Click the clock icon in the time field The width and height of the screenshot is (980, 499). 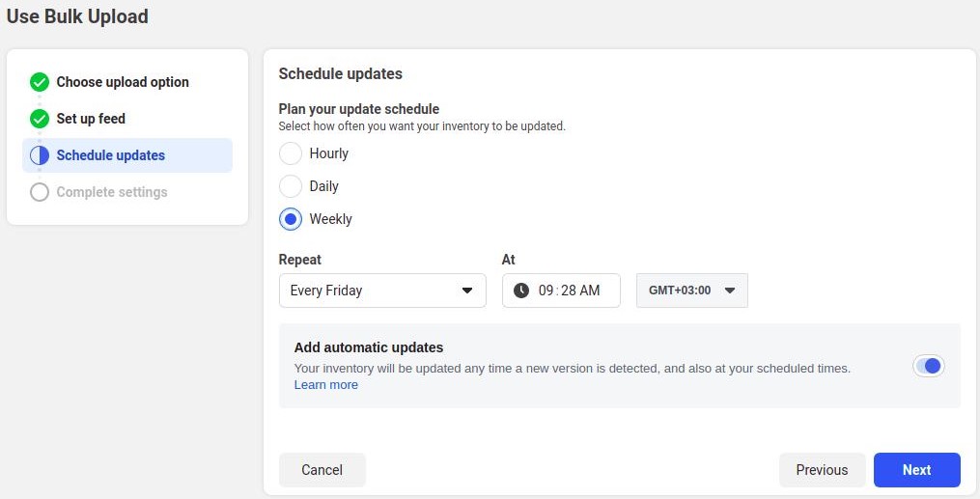pyautogui.click(x=521, y=291)
